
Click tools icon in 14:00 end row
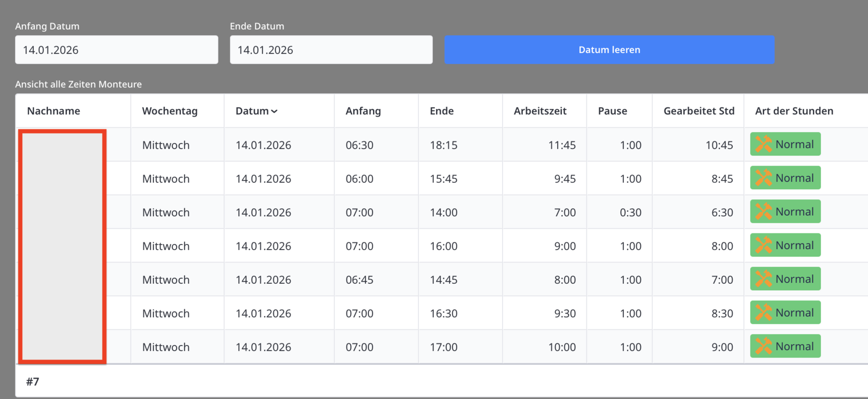(763, 212)
